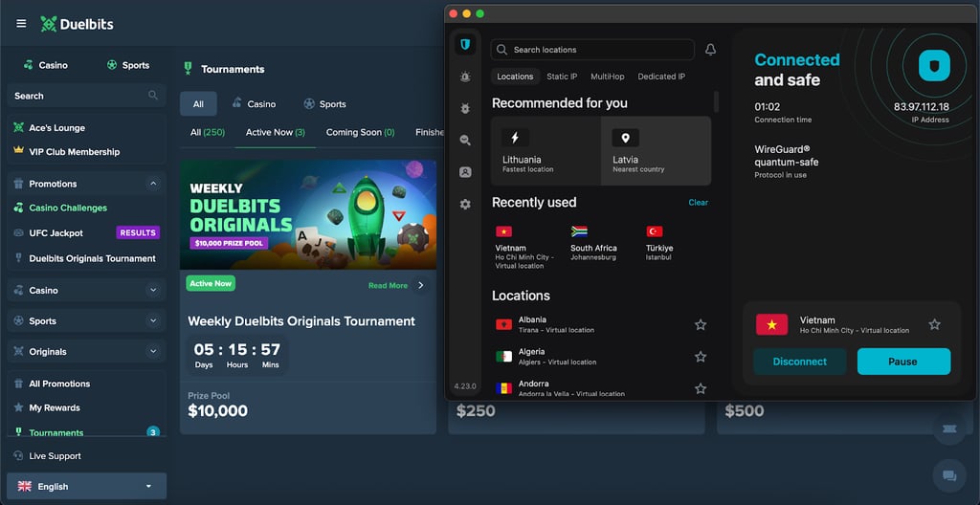Favorite Albania with its star
This screenshot has width=980, height=505.
tap(701, 324)
